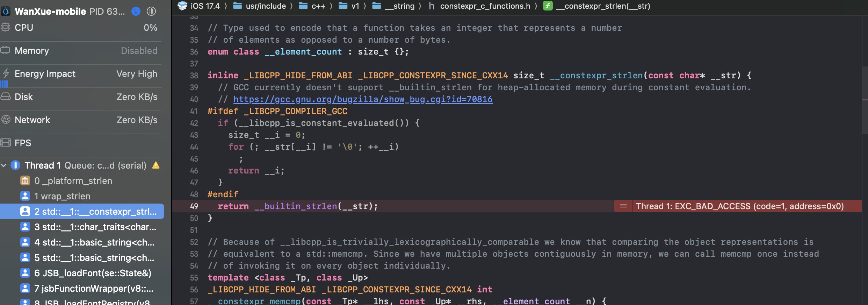Select stack frame 4 basic_string
This screenshot has width=868, height=305.
coord(82,242)
